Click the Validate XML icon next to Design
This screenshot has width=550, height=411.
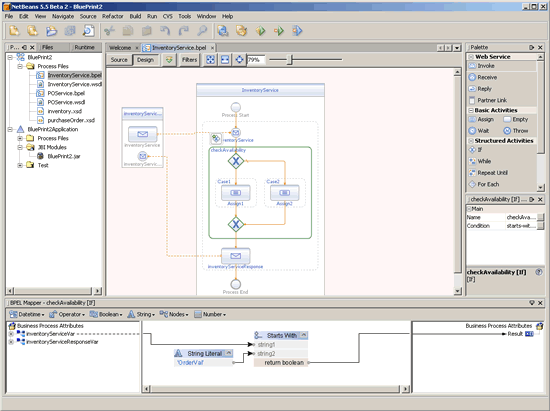click(x=169, y=60)
